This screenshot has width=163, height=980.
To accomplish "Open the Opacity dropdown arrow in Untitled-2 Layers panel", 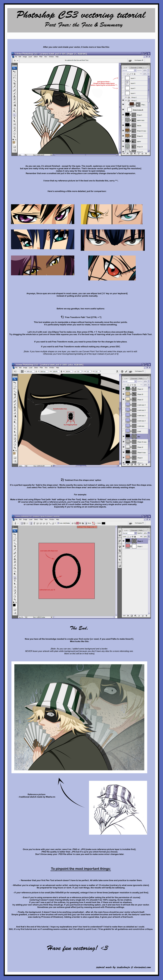I will (149, 533).
